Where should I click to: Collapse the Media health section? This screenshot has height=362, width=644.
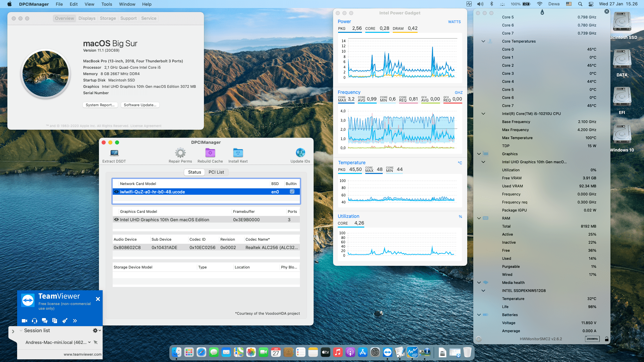point(479,283)
